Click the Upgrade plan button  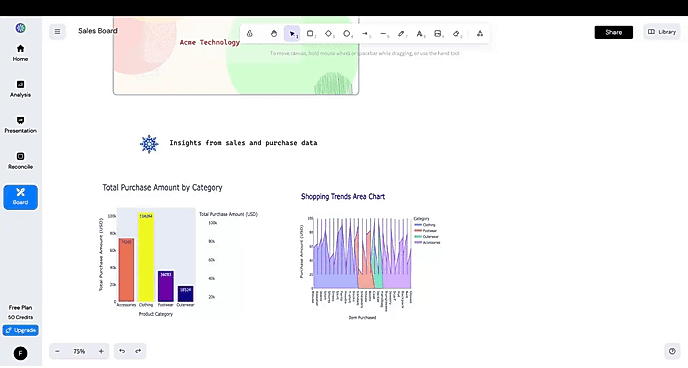pos(21,330)
